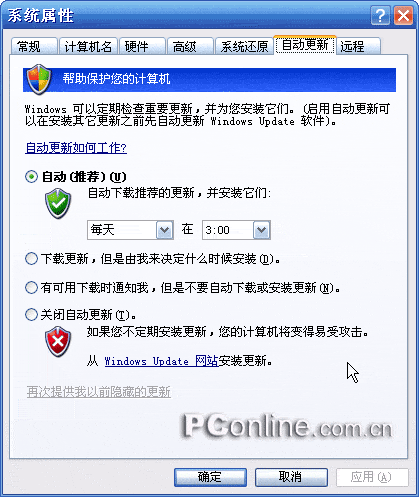Click the 取消 button
Image resolution: width=419 pixels, height=497 pixels.
coord(291,477)
